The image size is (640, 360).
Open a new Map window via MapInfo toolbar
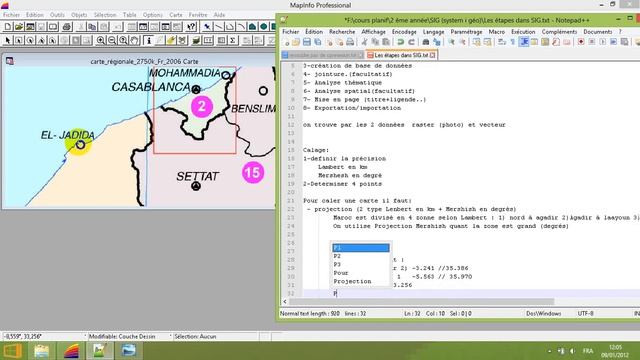pos(143,27)
